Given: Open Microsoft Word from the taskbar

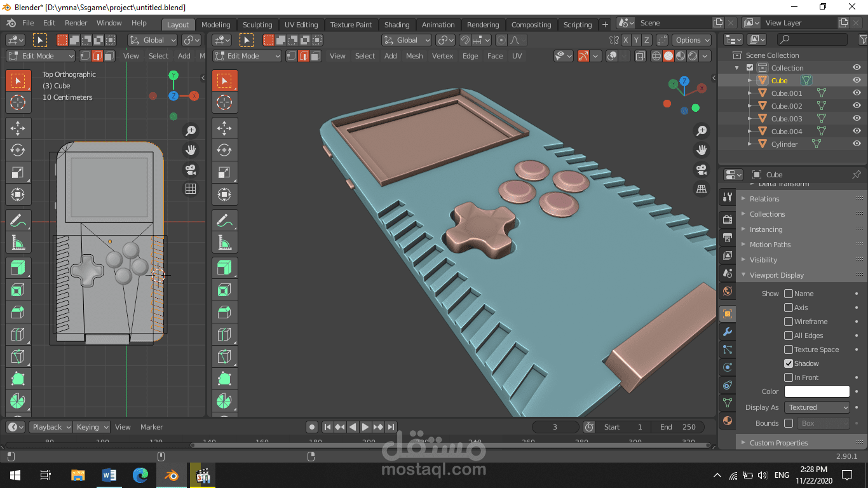Looking at the screenshot, I should [x=109, y=475].
